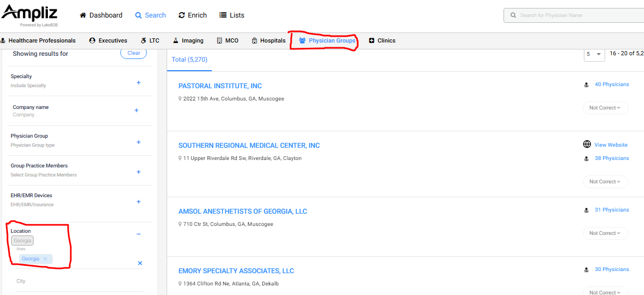Expand Group Practice Members filter
The image size is (644, 295).
[x=138, y=172]
